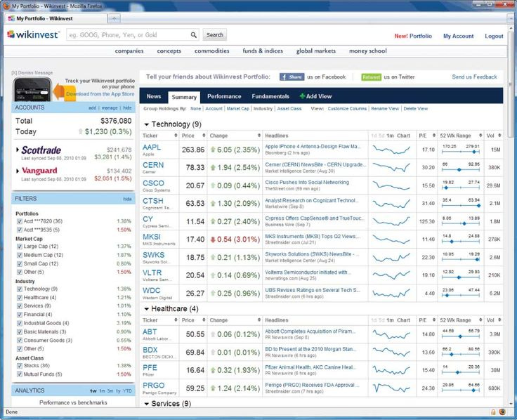The image size is (517, 420).
Task: Group holdings by Market Cap
Action: (237, 108)
